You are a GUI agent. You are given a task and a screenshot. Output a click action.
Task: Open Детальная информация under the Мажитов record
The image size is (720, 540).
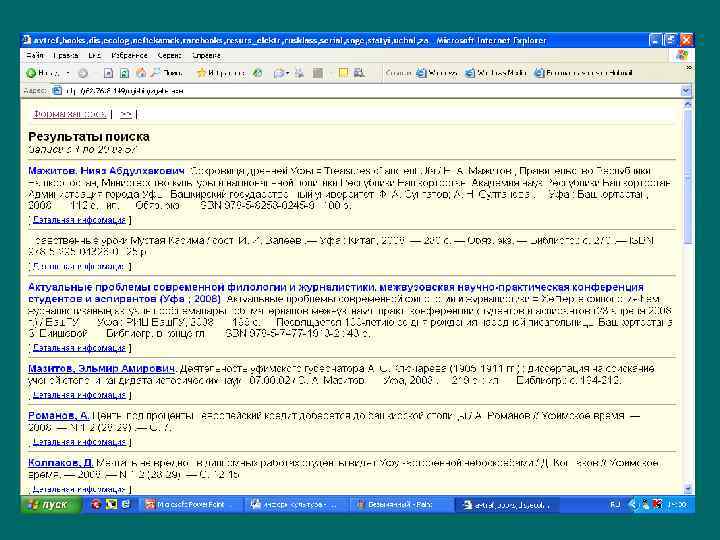(79, 220)
